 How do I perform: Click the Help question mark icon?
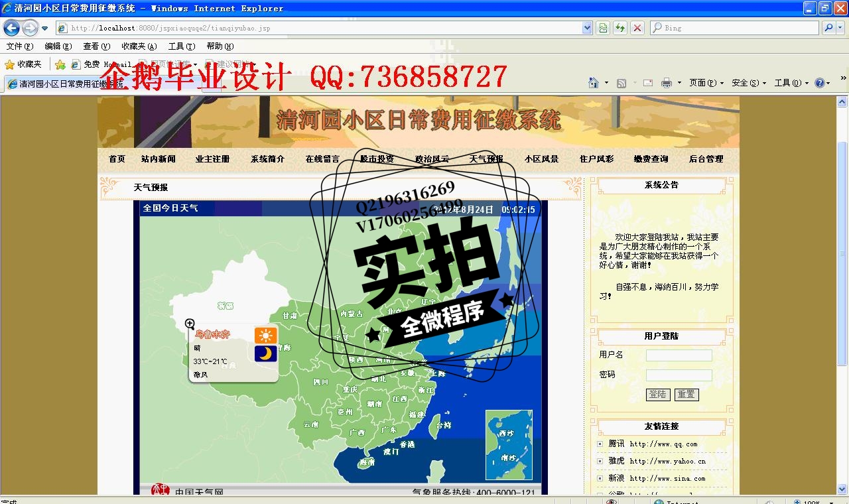pos(820,83)
